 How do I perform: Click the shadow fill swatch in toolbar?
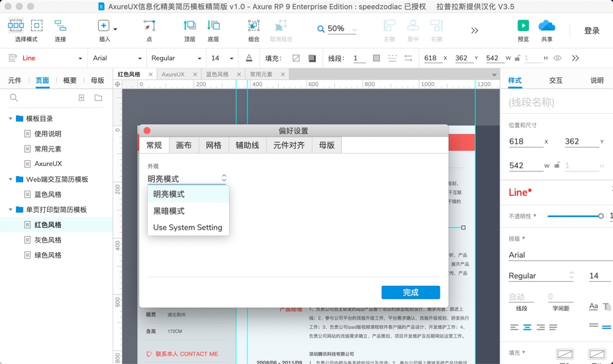(312, 58)
